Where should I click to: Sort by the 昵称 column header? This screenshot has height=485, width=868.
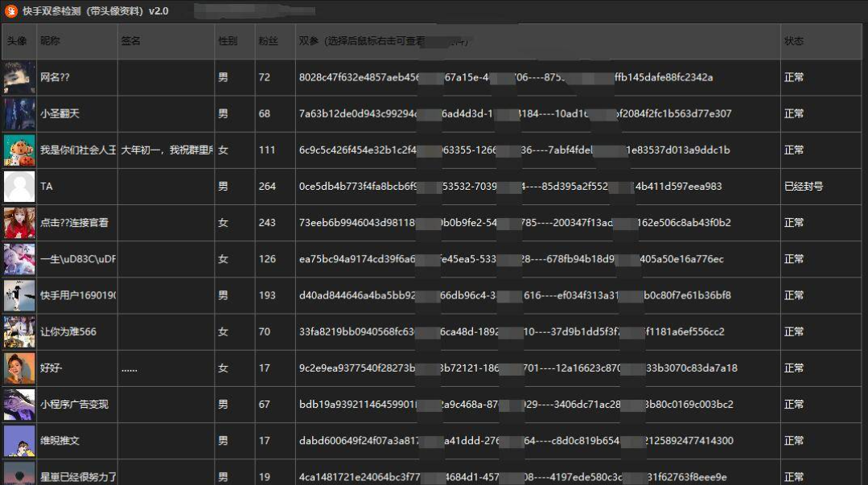click(x=50, y=41)
